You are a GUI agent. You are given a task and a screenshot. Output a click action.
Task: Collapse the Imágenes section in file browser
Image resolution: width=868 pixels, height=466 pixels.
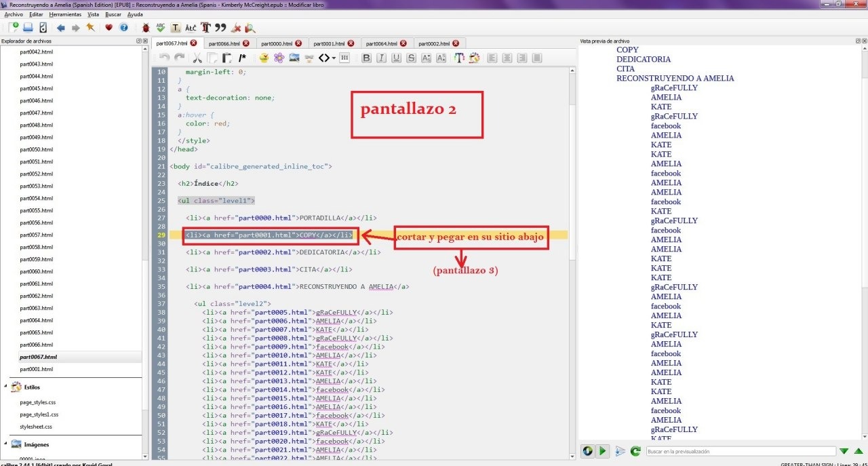pyautogui.click(x=6, y=444)
